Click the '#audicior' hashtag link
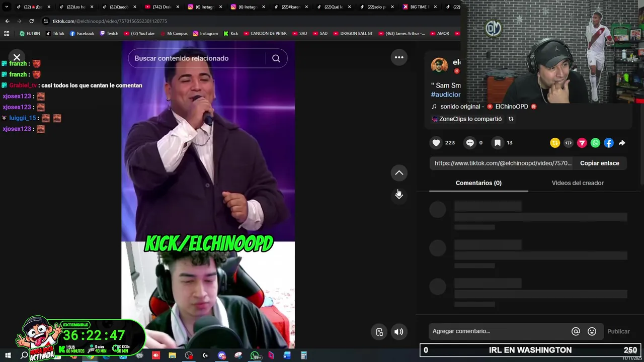 point(446,95)
